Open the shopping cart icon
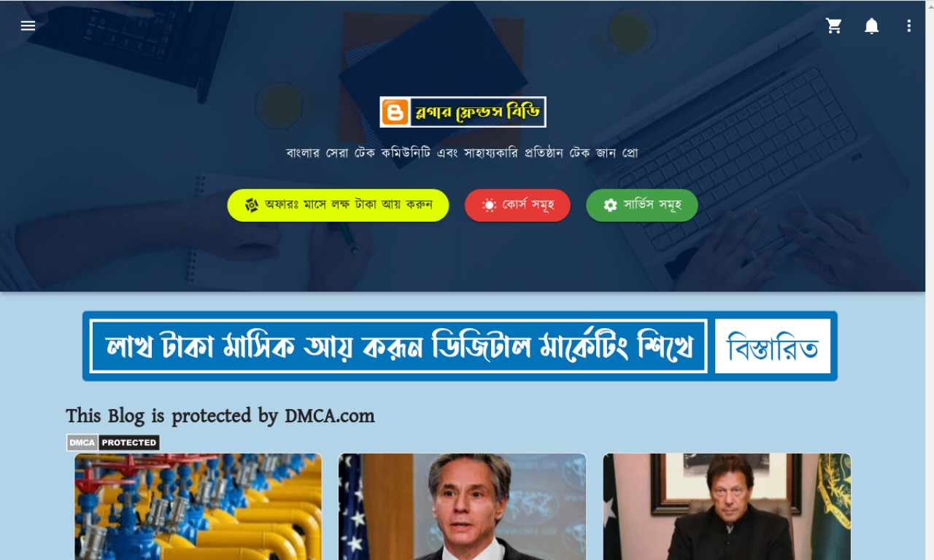 (x=833, y=26)
